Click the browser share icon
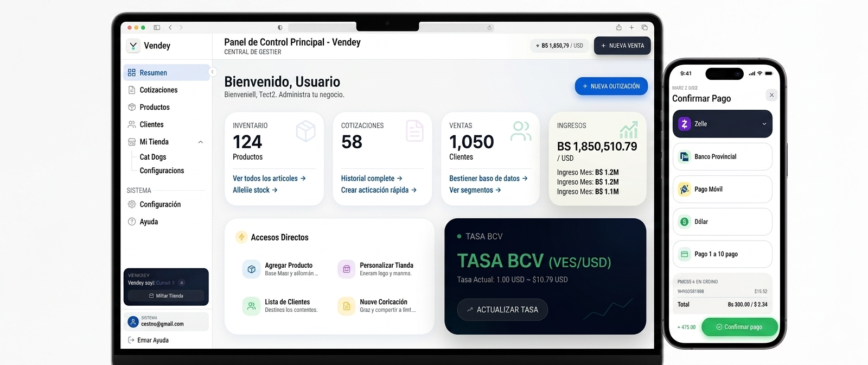Viewport: 868px width, 365px height. point(618,27)
